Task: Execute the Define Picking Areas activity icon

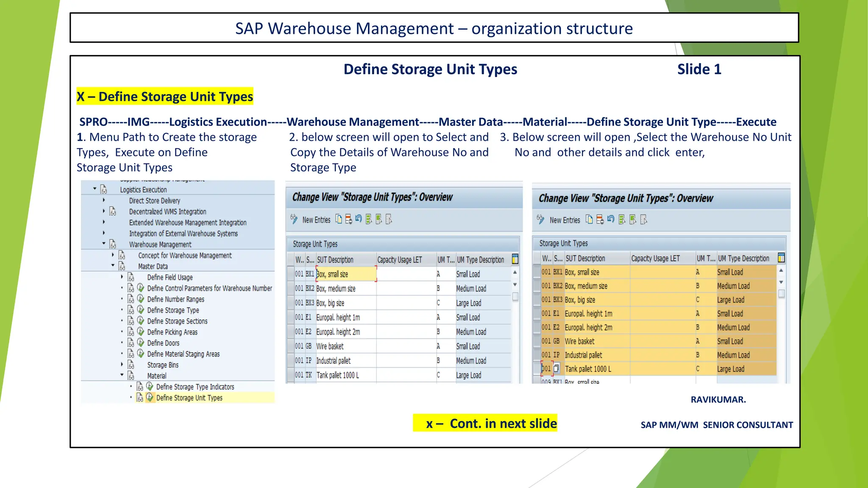Action: pos(141,332)
